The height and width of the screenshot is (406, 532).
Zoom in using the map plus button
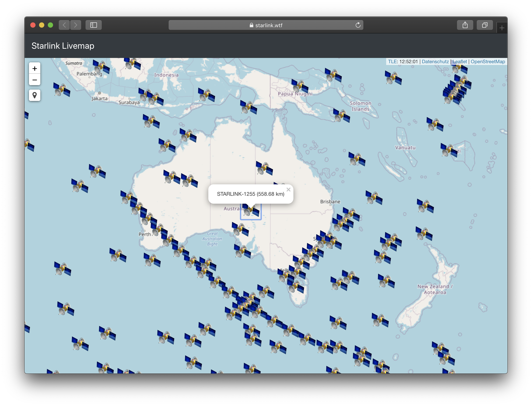coord(34,69)
